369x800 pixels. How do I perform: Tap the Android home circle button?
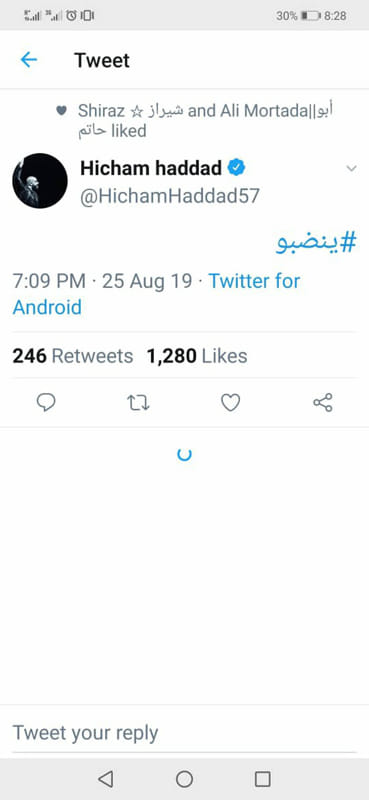pyautogui.click(x=184, y=779)
